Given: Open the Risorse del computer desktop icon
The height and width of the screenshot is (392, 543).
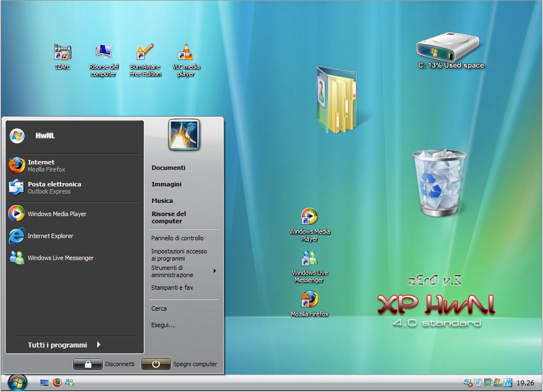Looking at the screenshot, I should [x=103, y=60].
